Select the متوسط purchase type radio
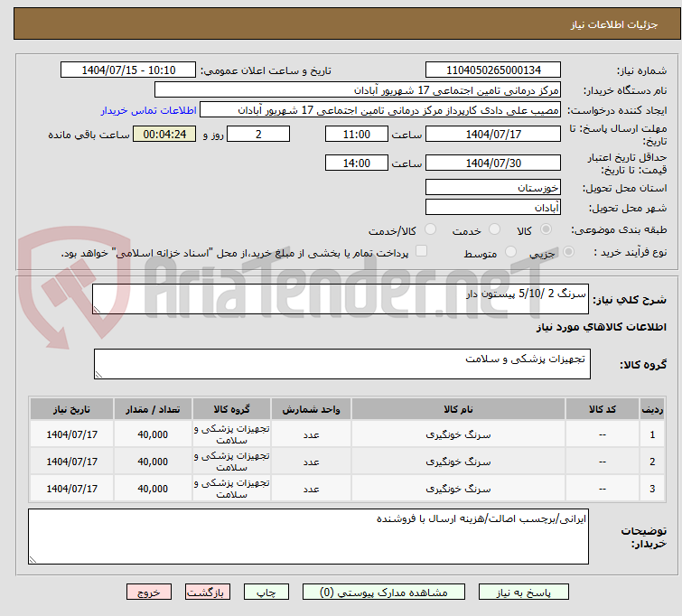Viewport: 682px width, 616px height. point(510,251)
